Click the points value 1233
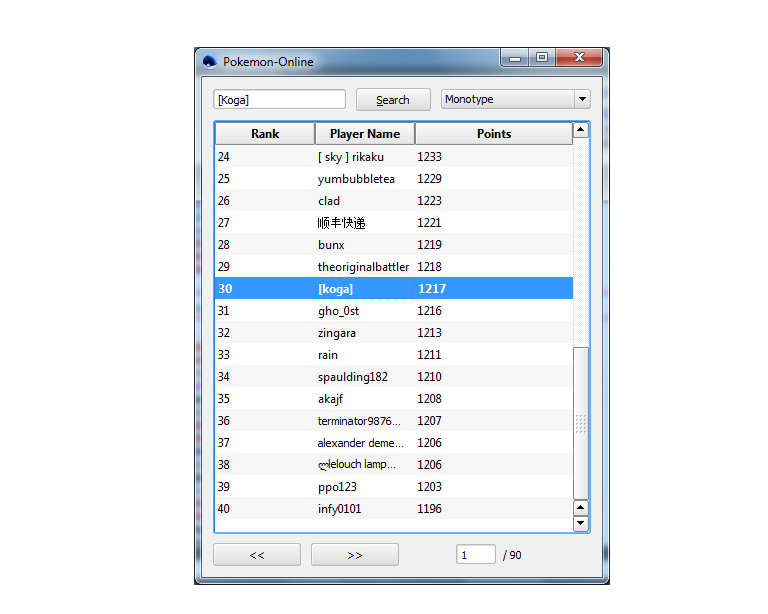This screenshot has width=768, height=614. click(x=429, y=157)
